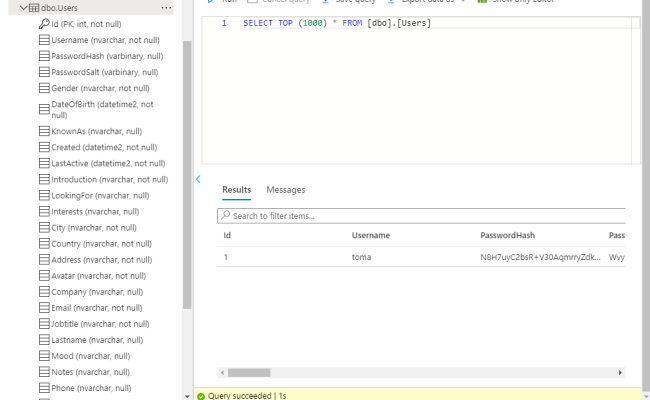Click the PasswordHash column header

[x=507, y=235]
